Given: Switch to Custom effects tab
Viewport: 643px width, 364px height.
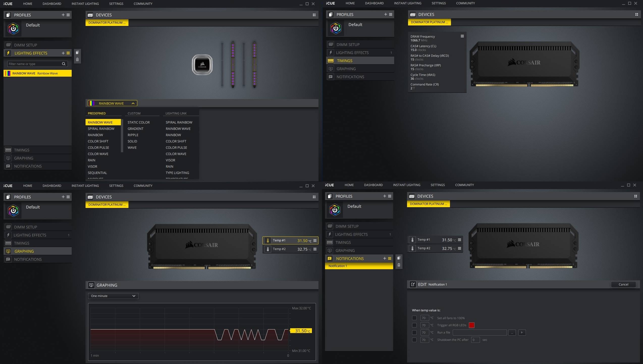Looking at the screenshot, I should (x=134, y=113).
